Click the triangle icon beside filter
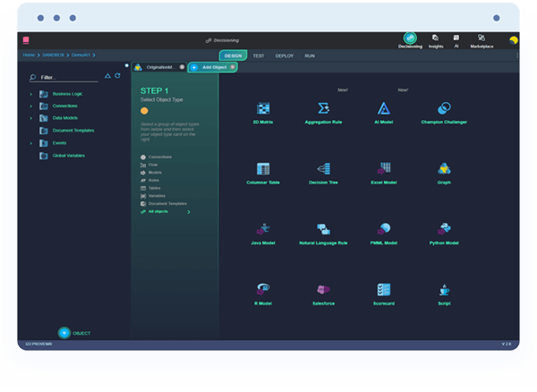The width and height of the screenshot is (537, 392). tap(107, 76)
